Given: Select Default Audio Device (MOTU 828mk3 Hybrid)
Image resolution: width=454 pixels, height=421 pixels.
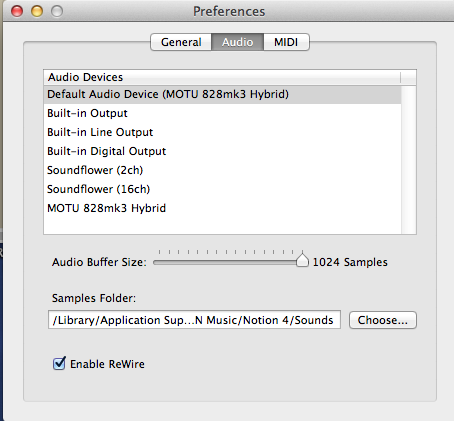Looking at the screenshot, I should tap(222, 94).
